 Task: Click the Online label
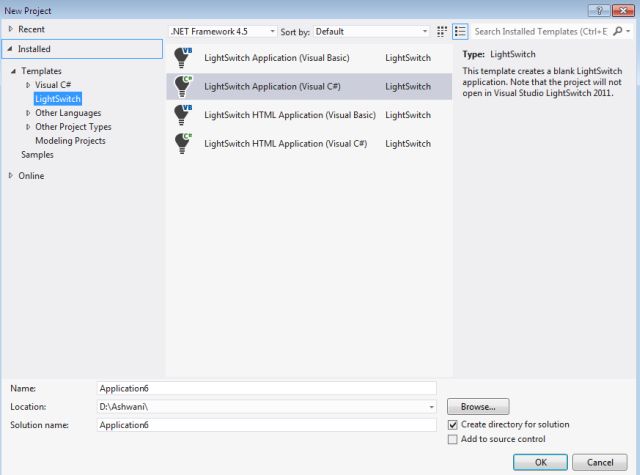(x=31, y=176)
